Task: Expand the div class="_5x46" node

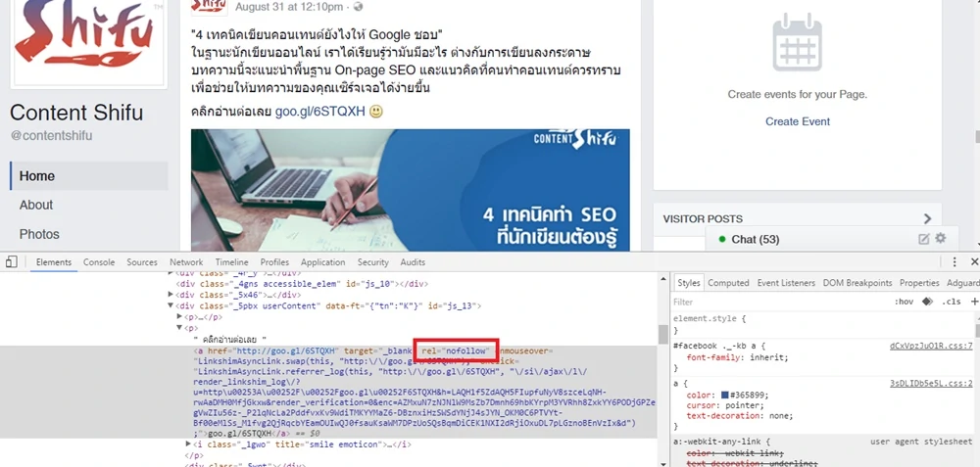Action: pos(171,295)
